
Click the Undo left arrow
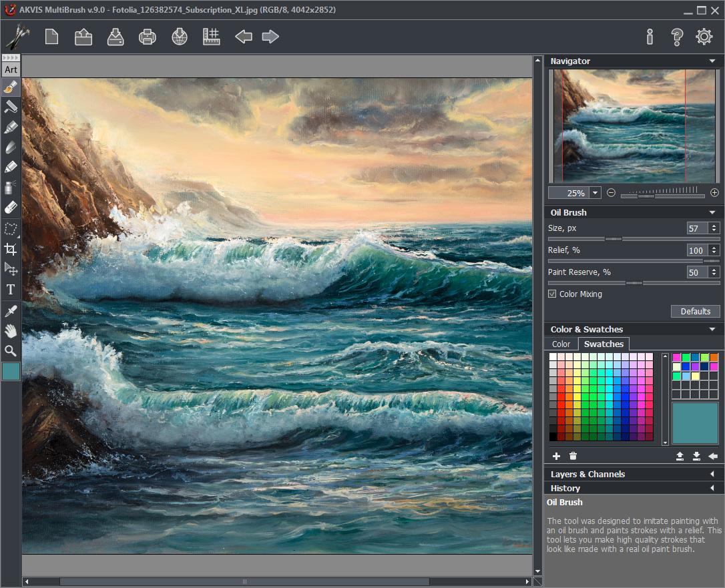(x=244, y=37)
